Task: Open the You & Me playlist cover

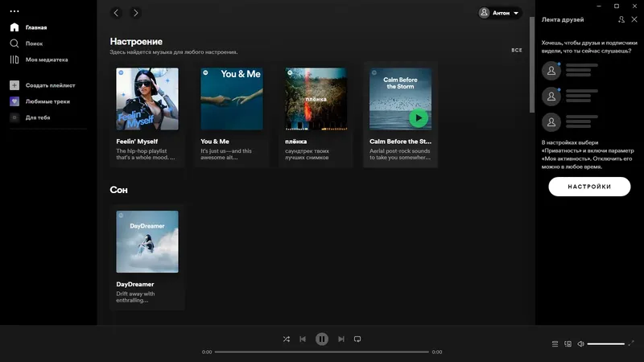Action: pos(232,99)
